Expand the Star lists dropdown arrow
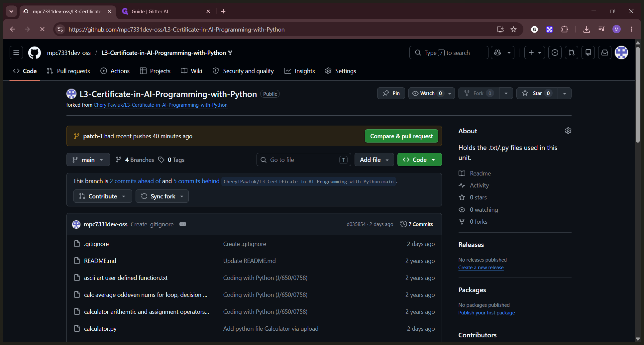This screenshot has height=345, width=644. 564,93
